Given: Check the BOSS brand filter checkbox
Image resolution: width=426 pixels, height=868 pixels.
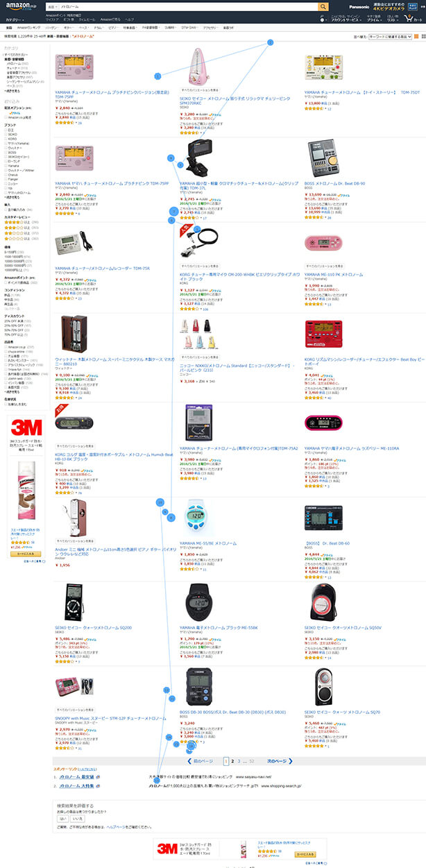Looking at the screenshot, I should pos(6,152).
